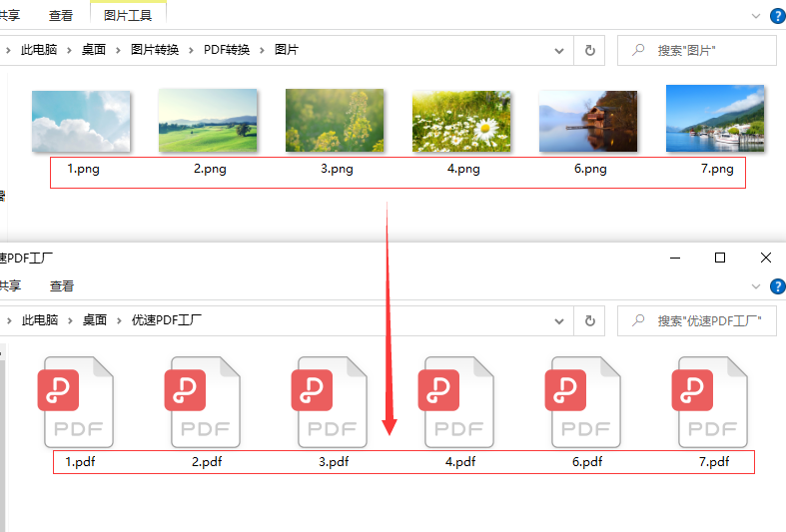The width and height of the screenshot is (786, 532).
Task: Click the 4.png file name
Action: click(x=463, y=169)
